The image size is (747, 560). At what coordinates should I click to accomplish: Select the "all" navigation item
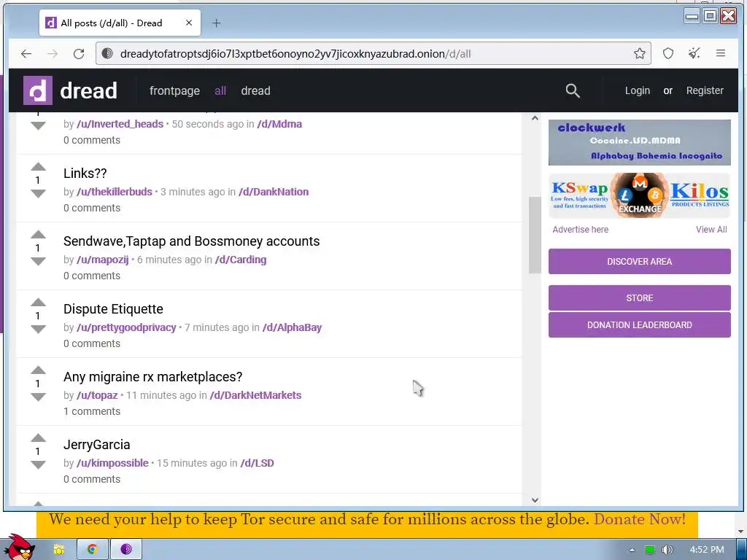(x=220, y=90)
